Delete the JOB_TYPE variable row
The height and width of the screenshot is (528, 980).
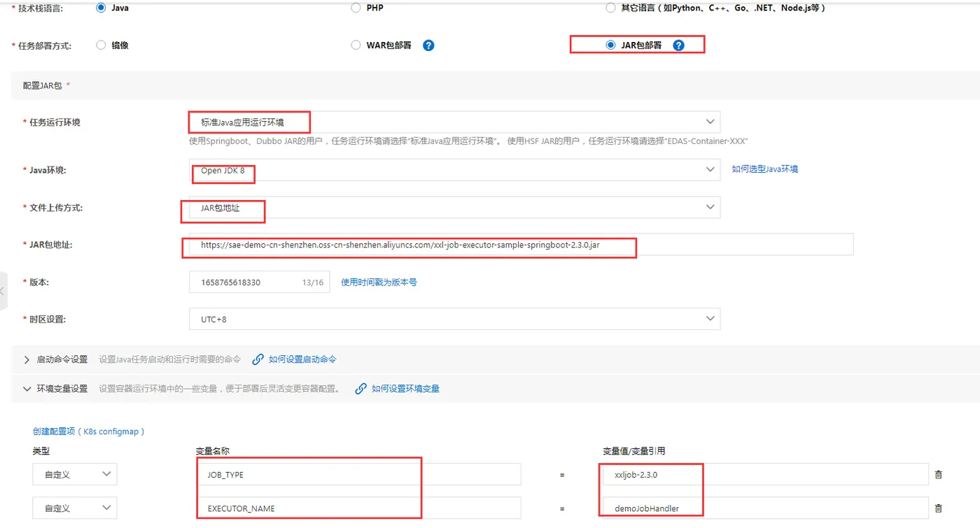(939, 474)
